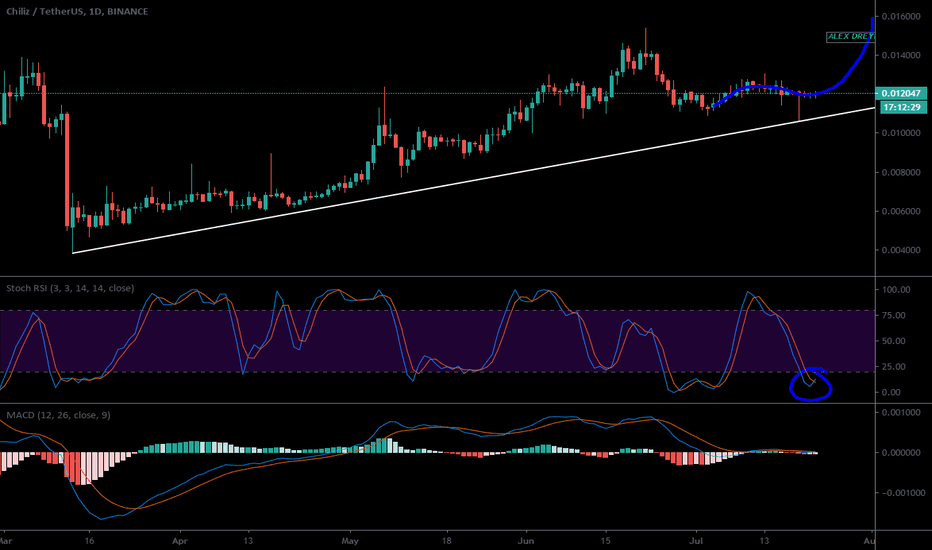Click the 0.001000 MACD scale value
932x550 pixels.
(901, 412)
